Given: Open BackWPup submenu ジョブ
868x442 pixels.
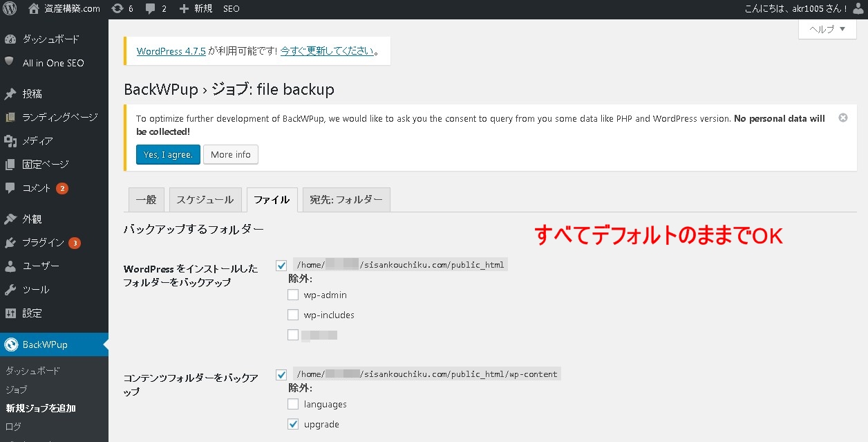Looking at the screenshot, I should point(17,389).
